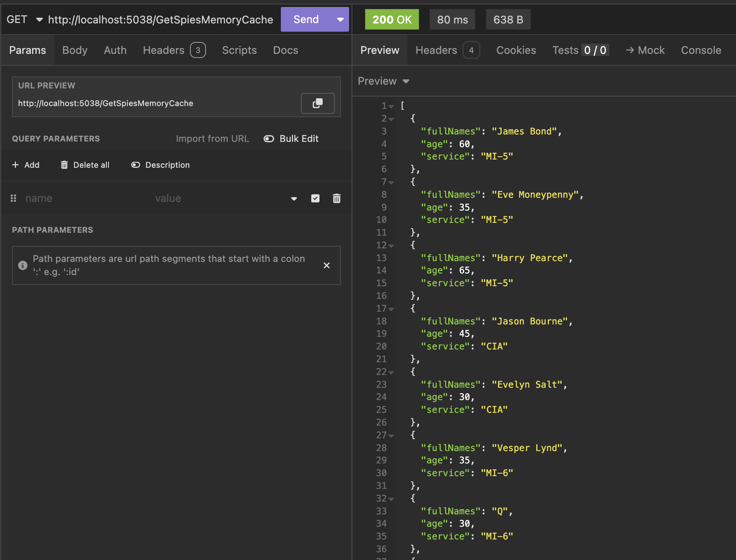The height and width of the screenshot is (560, 736).
Task: Open the Mock response option
Action: 645,50
